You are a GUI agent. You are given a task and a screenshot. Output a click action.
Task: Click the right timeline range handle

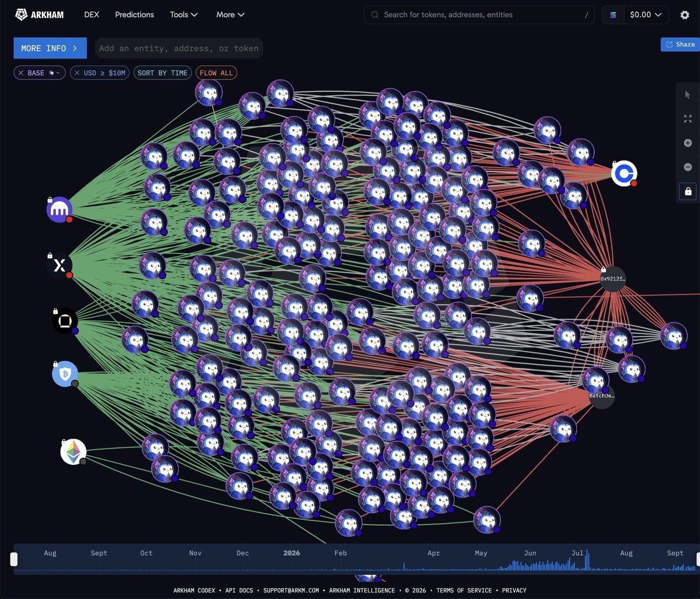698,559
